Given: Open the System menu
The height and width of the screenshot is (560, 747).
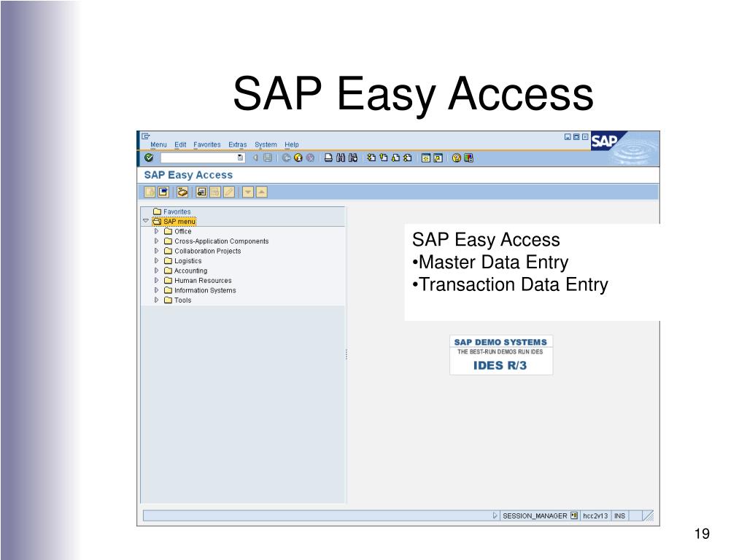Looking at the screenshot, I should tap(266, 145).
